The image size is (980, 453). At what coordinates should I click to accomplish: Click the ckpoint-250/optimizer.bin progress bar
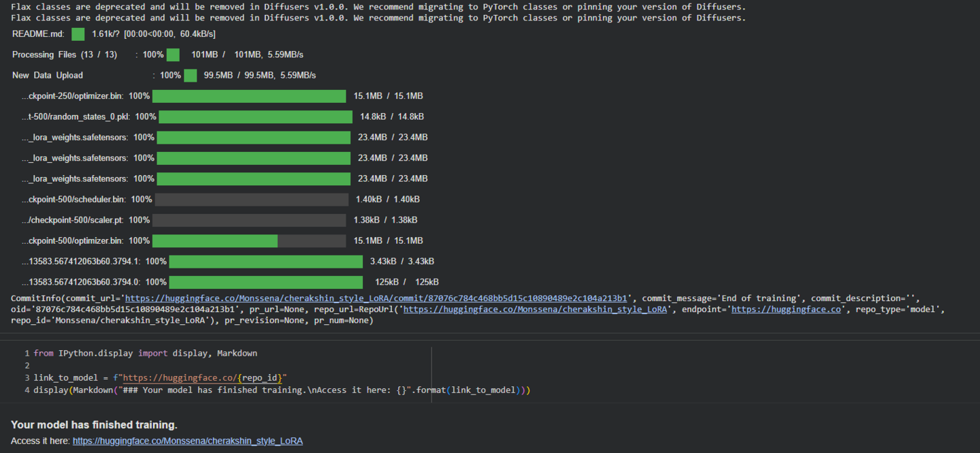click(x=249, y=96)
